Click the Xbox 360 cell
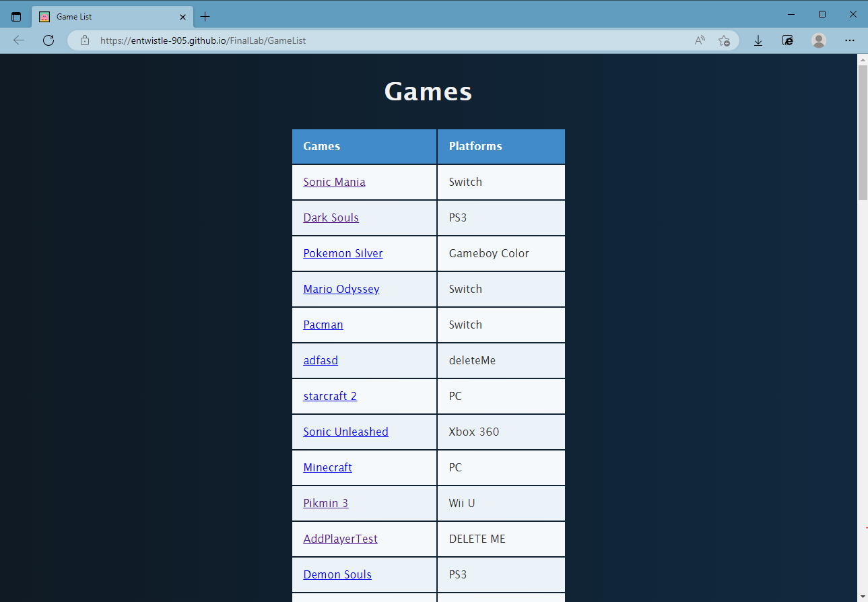This screenshot has height=602, width=868. pos(501,432)
